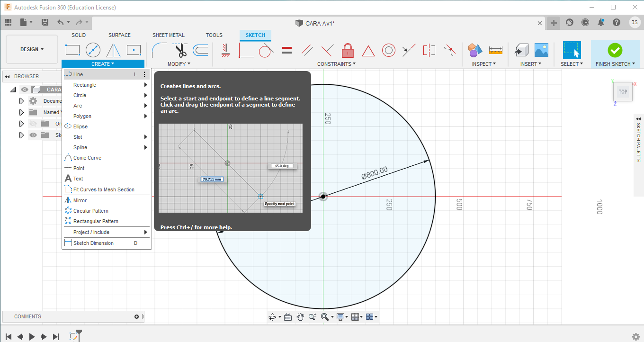This screenshot has height=342, width=644.
Task: Switch to the SOLID tab
Action: pyautogui.click(x=79, y=35)
